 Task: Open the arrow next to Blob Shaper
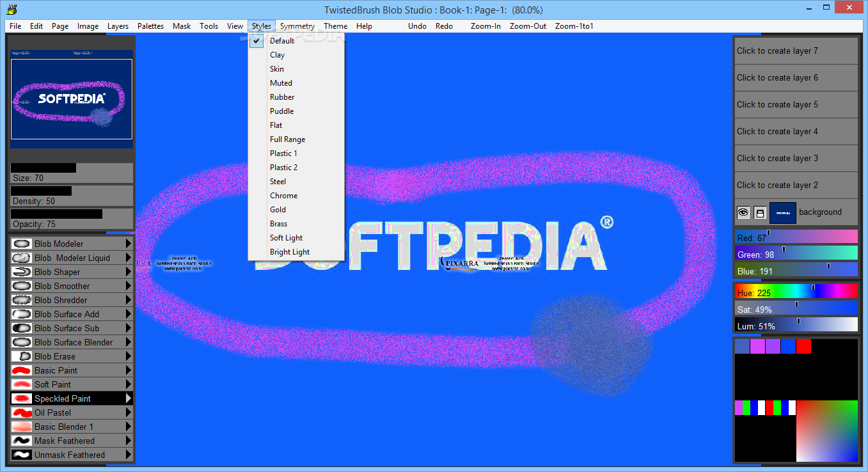[x=128, y=272]
